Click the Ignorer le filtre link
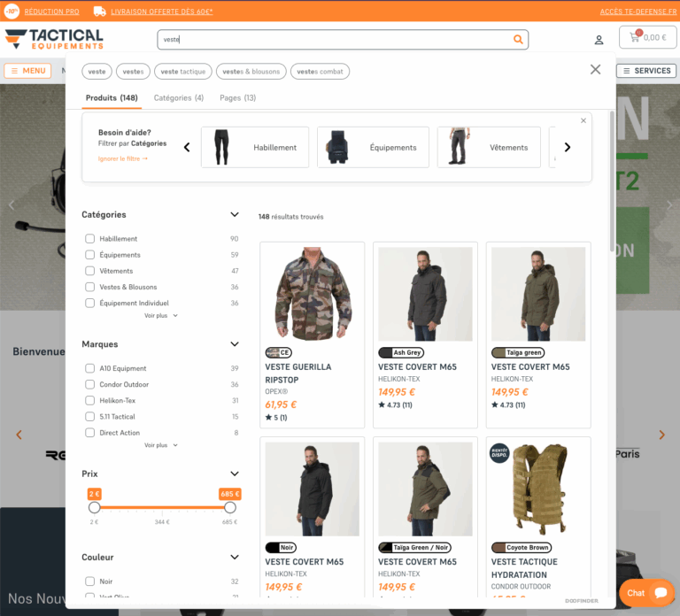Viewport: 680px width, 616px height. [123, 158]
